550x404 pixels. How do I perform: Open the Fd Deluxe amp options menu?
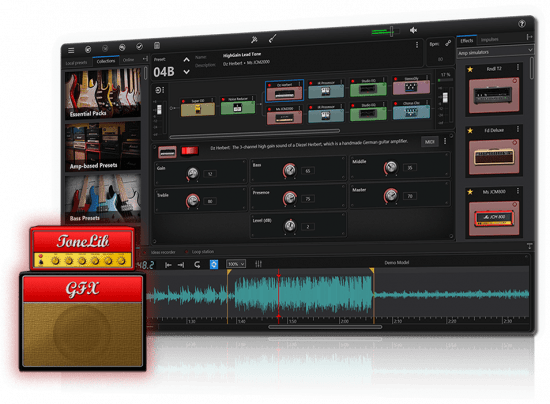point(518,129)
